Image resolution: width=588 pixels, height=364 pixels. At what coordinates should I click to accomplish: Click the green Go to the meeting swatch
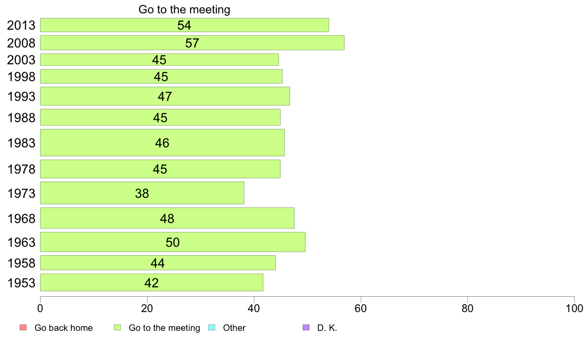click(117, 327)
